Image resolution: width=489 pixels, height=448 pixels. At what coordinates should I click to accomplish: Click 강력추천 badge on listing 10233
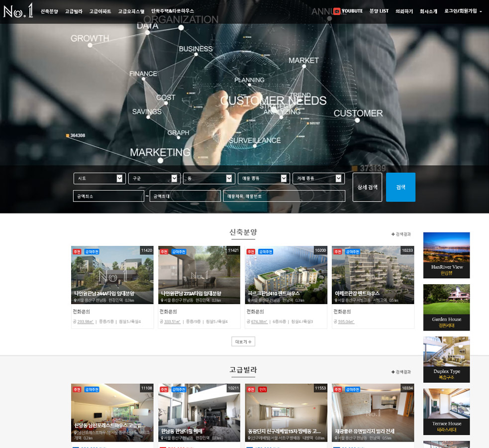pos(352,251)
